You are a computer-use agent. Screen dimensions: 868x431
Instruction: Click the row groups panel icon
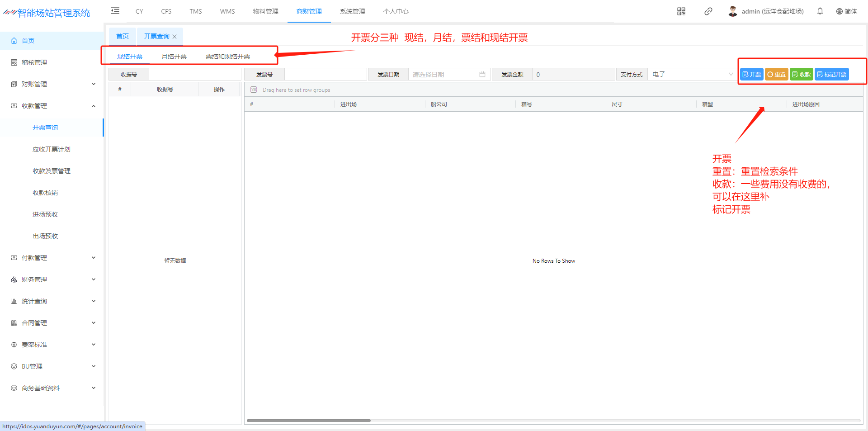tap(254, 90)
